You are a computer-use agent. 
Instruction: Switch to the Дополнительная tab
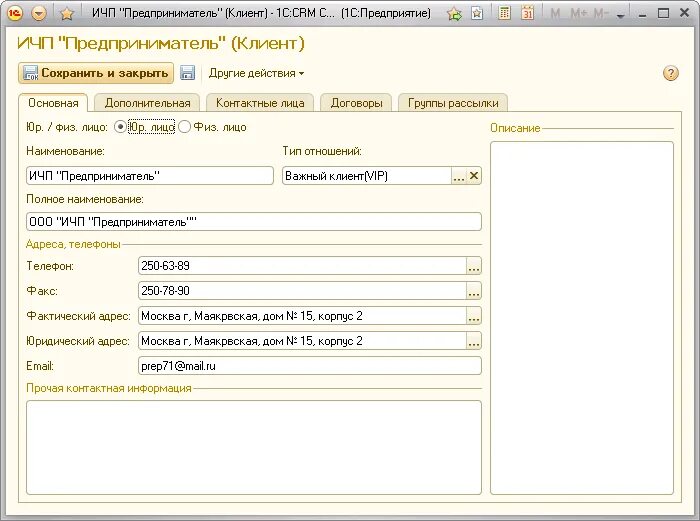point(147,103)
